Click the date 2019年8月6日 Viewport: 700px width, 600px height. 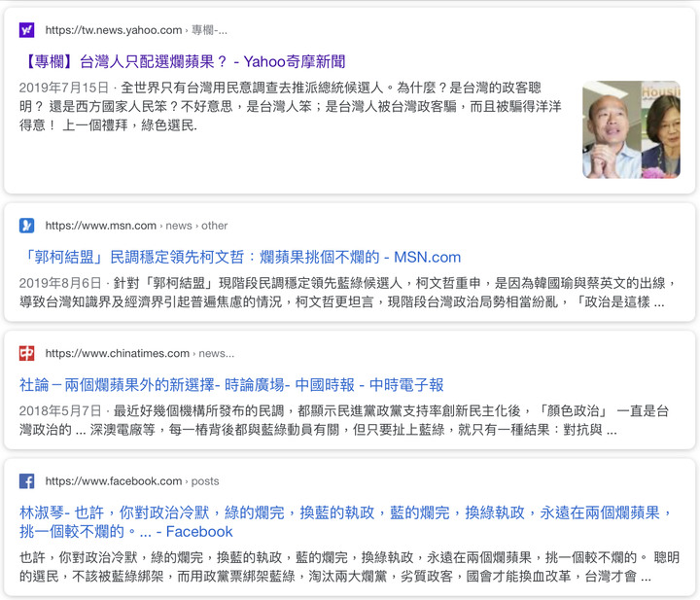point(60,283)
